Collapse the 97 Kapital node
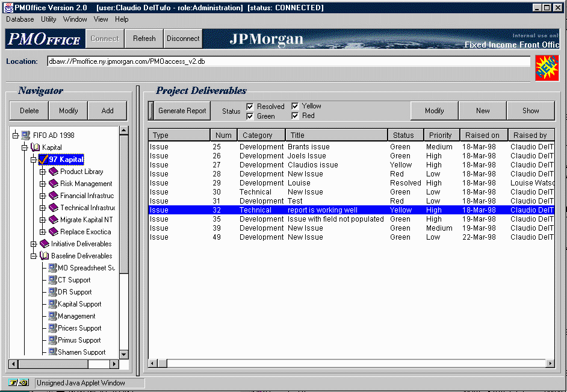The height and width of the screenshot is (392, 567). (x=34, y=159)
